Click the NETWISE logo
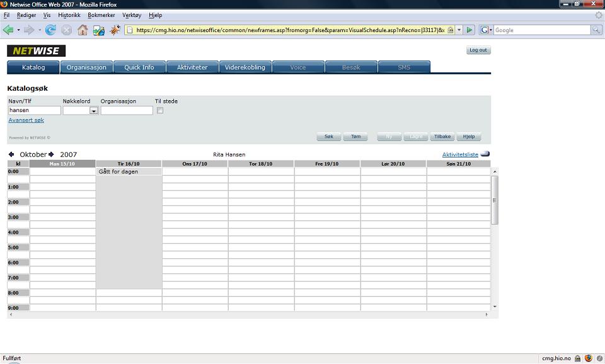The height and width of the screenshot is (364, 605). [x=37, y=50]
